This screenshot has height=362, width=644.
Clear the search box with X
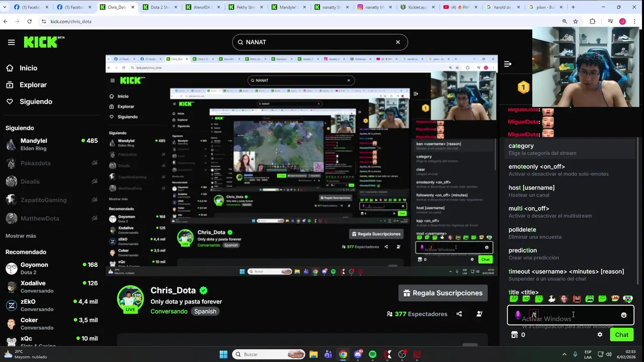pyautogui.click(x=398, y=42)
